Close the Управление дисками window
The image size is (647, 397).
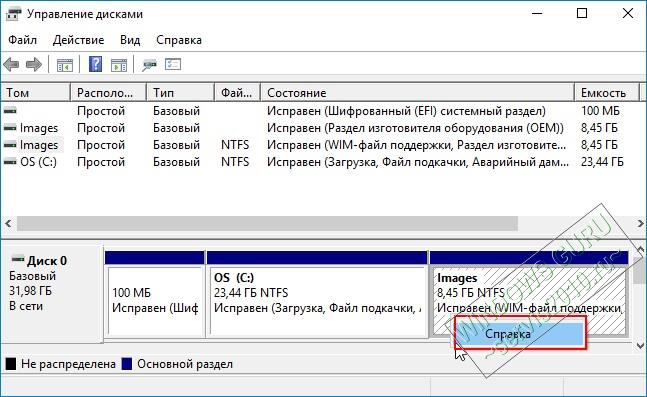point(628,14)
